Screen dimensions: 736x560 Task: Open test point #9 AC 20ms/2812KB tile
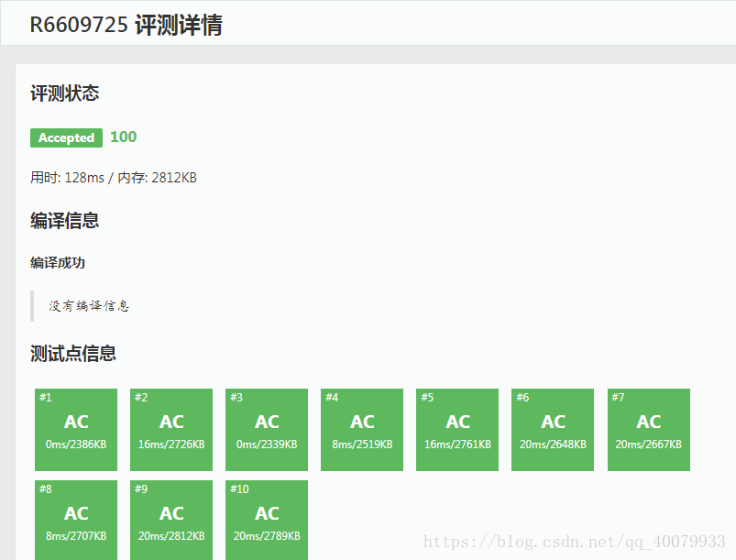coord(171,520)
